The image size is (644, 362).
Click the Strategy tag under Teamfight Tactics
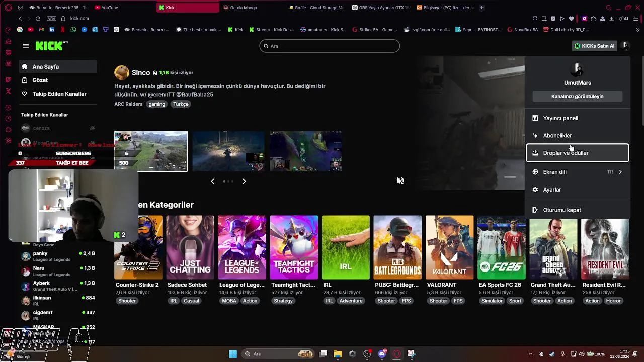283,301
